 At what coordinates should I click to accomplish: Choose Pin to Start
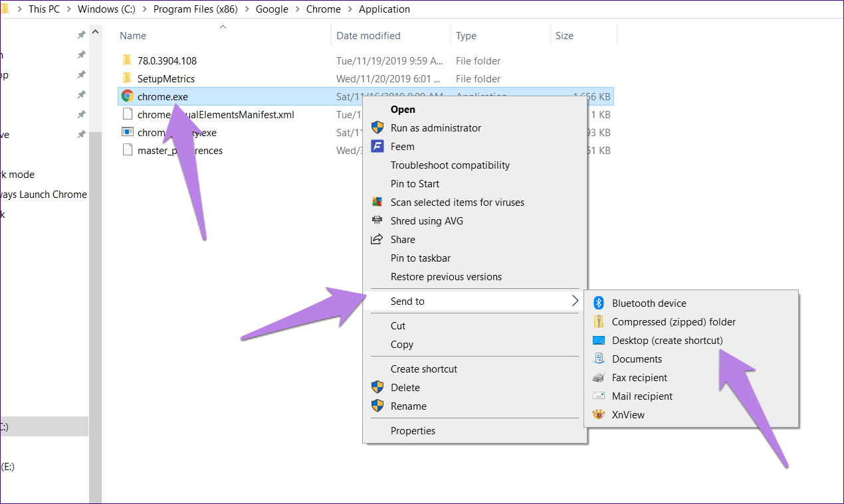pos(415,184)
